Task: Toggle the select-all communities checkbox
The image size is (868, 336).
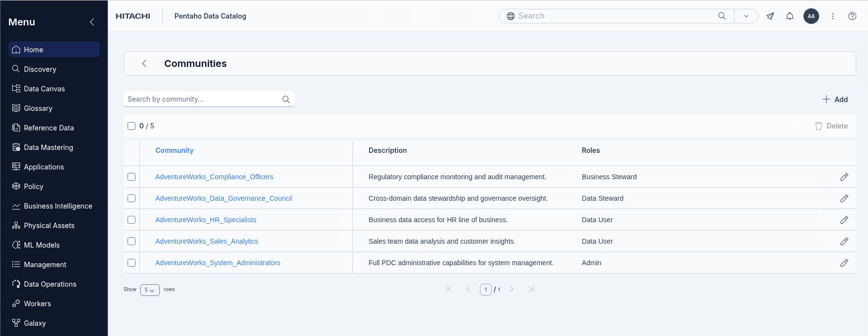Action: 131,126
